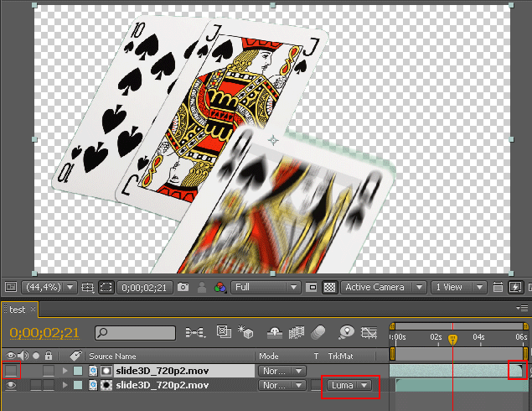532x411 pixels.
Task: Click the timeline layer search field
Action: point(136,332)
